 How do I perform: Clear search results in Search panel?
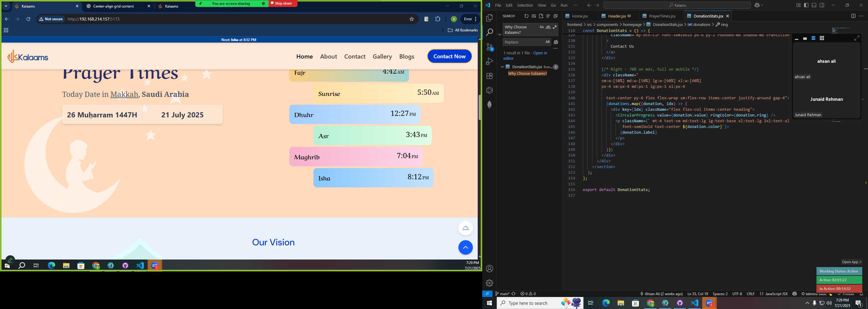click(534, 16)
